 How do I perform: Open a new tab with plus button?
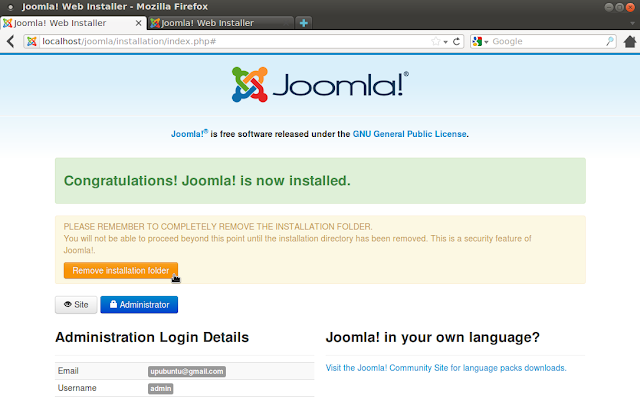click(x=304, y=23)
